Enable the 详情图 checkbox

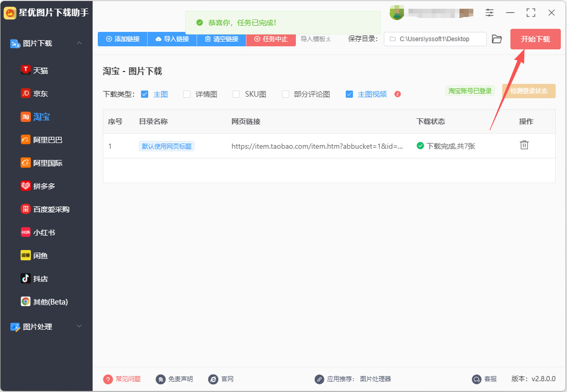click(187, 94)
